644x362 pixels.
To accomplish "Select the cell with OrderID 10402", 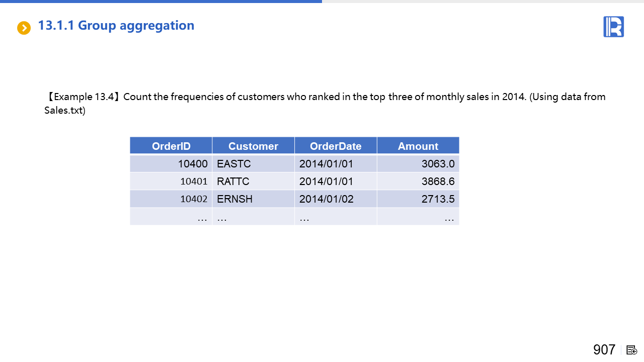I will tap(171, 199).
